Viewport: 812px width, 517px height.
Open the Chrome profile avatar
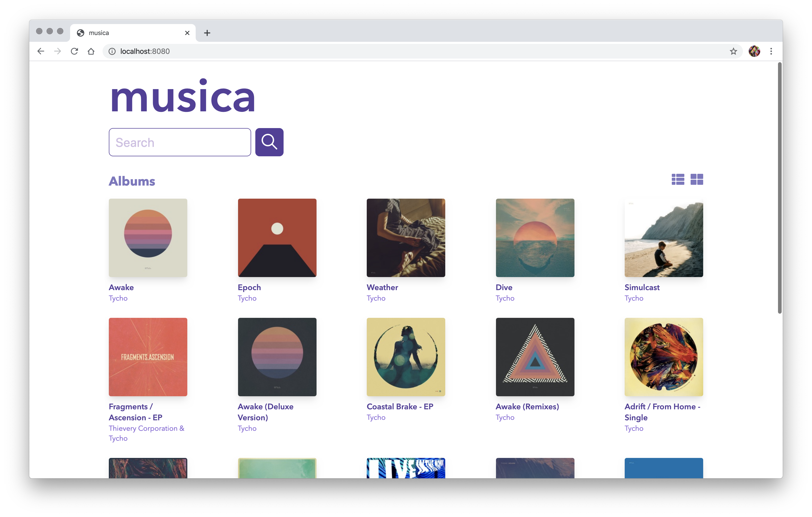[754, 51]
